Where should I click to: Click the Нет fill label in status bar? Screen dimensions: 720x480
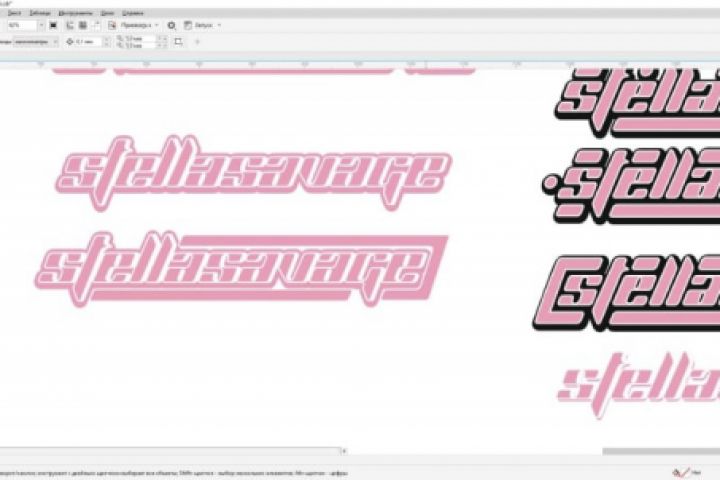[697, 472]
